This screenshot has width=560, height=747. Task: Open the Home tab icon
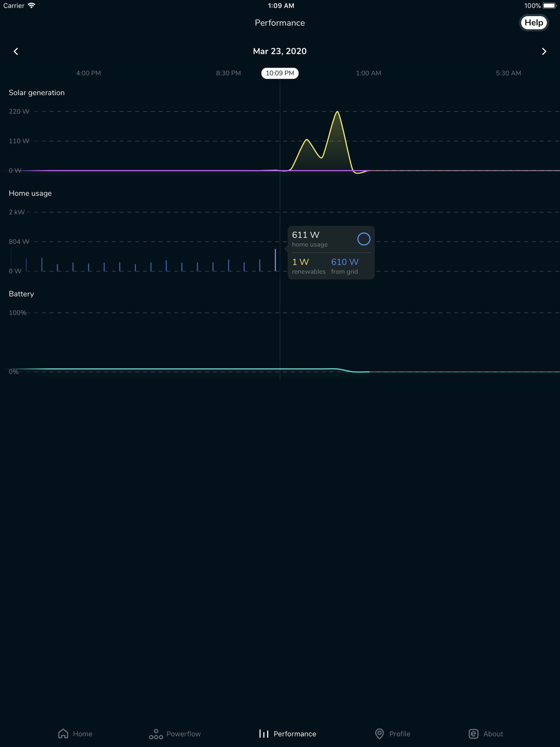pyautogui.click(x=63, y=734)
